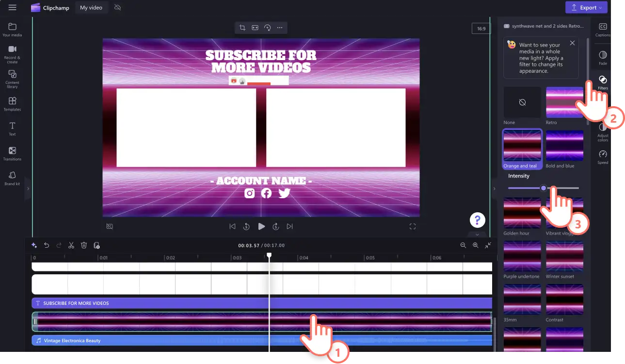Click the Clipchamp logo
The height and width of the screenshot is (364, 625).
pos(49,8)
